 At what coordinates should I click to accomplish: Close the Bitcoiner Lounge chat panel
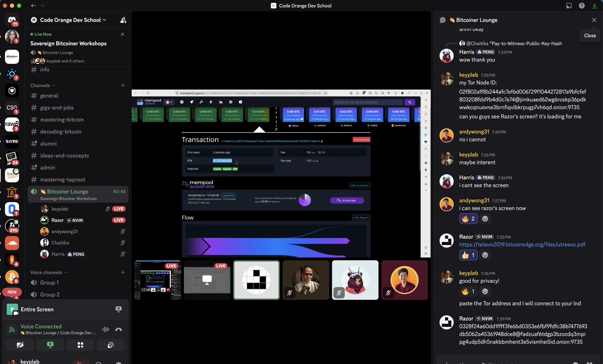(x=594, y=20)
